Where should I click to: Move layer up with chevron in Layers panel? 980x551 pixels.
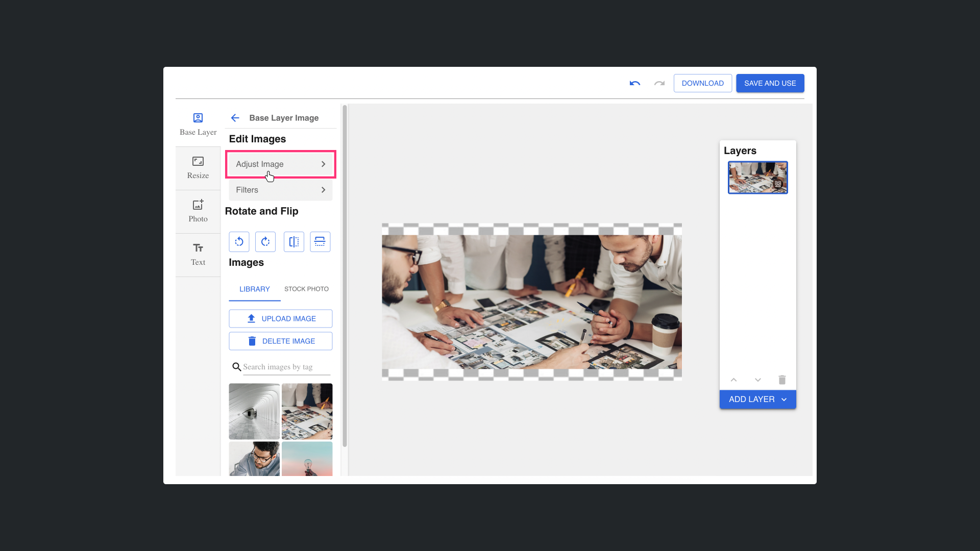click(733, 380)
